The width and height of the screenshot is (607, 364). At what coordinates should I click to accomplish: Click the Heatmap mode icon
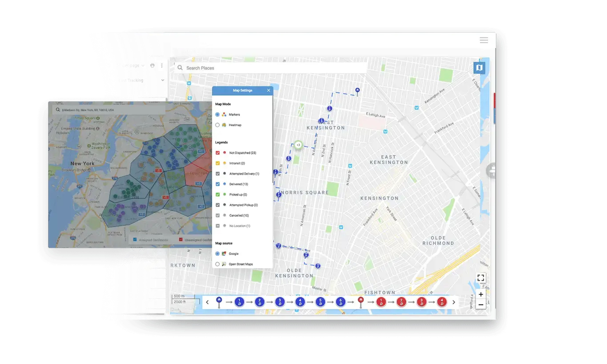(x=224, y=125)
